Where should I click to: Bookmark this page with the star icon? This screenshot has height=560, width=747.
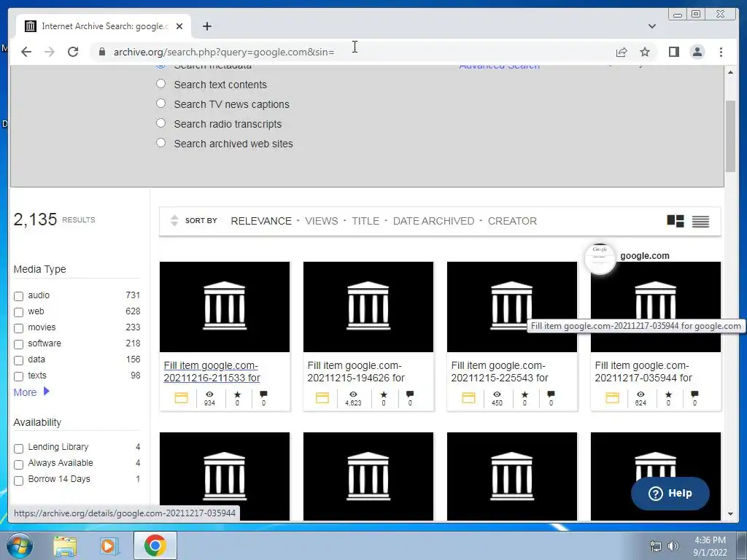coord(645,52)
